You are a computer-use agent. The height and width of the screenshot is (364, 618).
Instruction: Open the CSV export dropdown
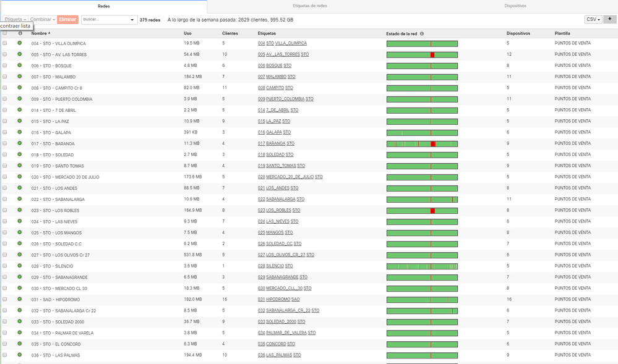[x=593, y=19]
